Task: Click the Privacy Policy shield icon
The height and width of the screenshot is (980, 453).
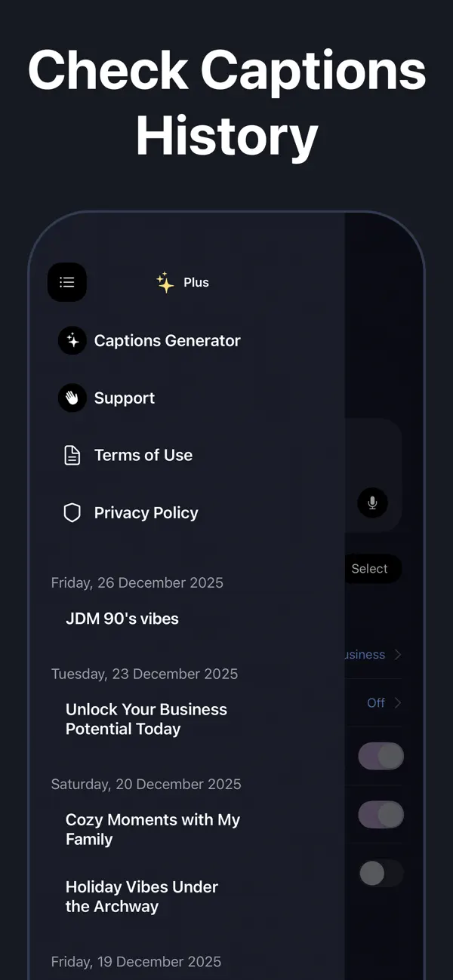Action: coord(72,513)
